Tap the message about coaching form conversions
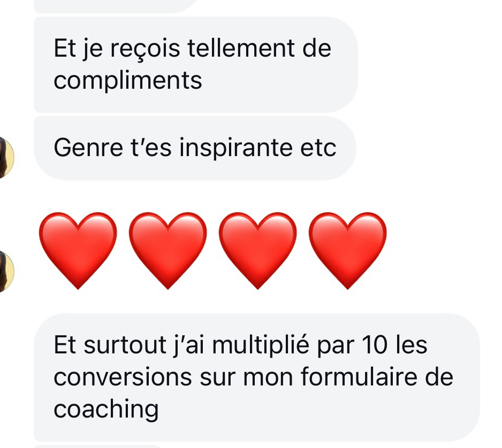The image size is (502, 448). pyautogui.click(x=257, y=377)
